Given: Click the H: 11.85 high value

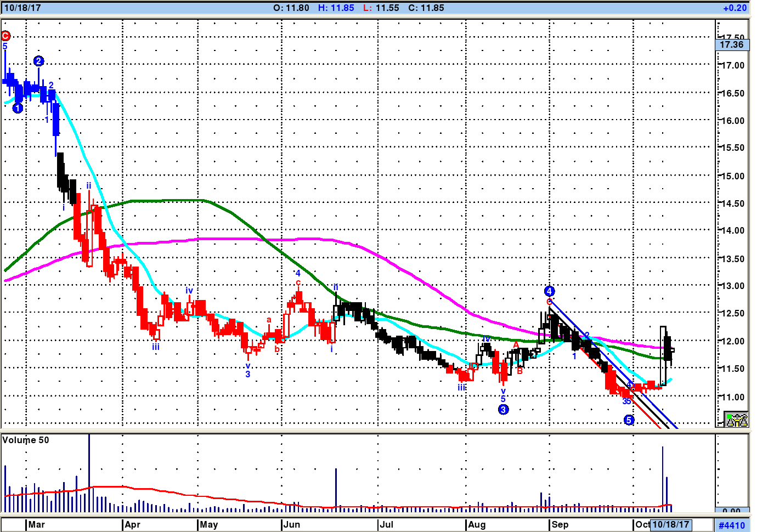Looking at the screenshot, I should pos(336,8).
